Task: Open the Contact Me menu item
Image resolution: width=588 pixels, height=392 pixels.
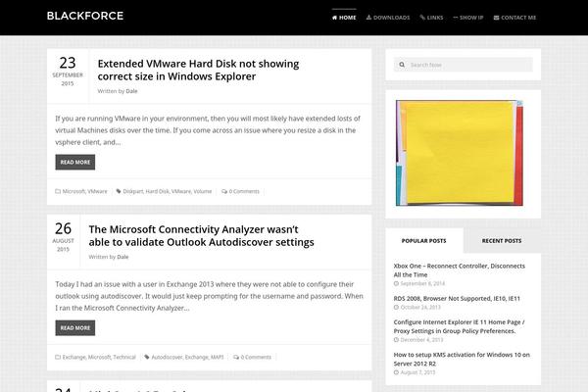Action: point(514,17)
